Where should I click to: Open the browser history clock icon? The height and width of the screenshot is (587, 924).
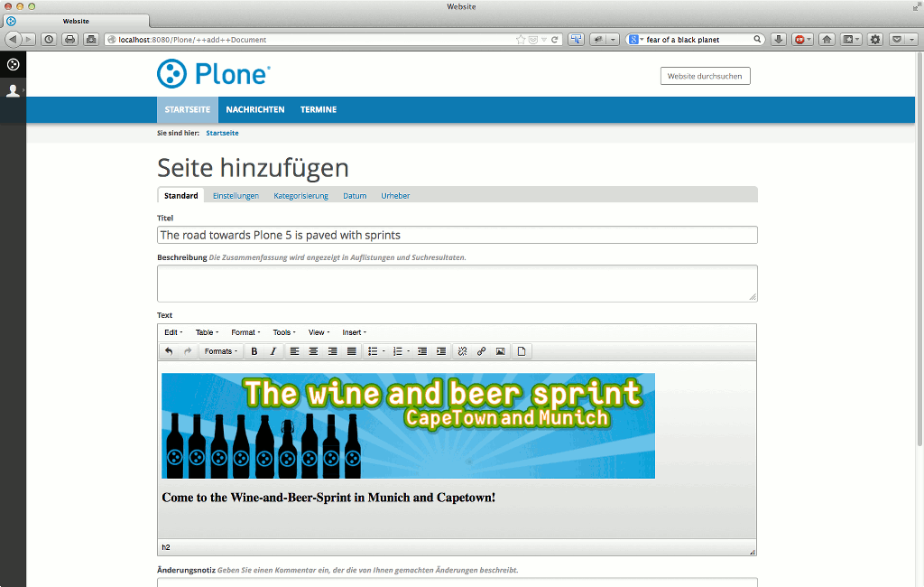point(49,40)
